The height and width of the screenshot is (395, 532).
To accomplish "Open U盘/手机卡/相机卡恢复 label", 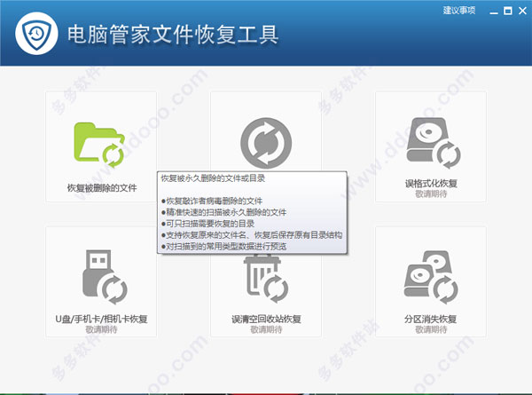I will pyautogui.click(x=101, y=319).
